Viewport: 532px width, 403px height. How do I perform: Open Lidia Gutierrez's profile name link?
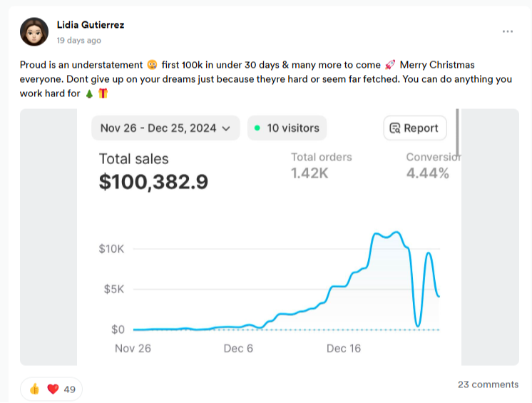tap(91, 25)
